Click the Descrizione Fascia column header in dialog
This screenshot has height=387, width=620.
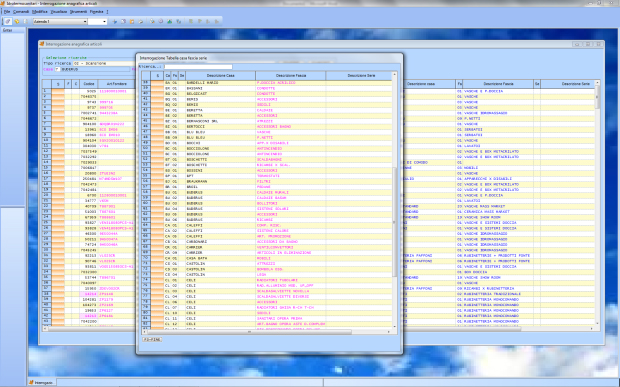[x=291, y=76]
